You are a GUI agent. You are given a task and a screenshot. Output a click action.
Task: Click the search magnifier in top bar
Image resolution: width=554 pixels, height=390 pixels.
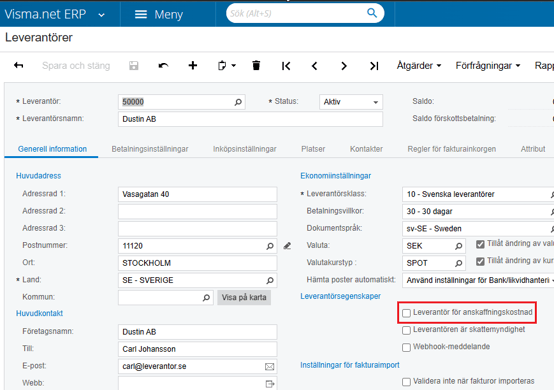372,13
